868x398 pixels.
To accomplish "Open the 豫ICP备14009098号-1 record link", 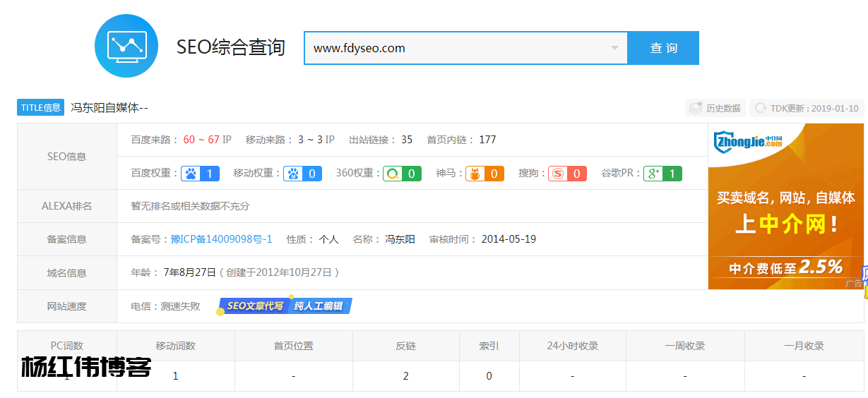I will coord(221,239).
